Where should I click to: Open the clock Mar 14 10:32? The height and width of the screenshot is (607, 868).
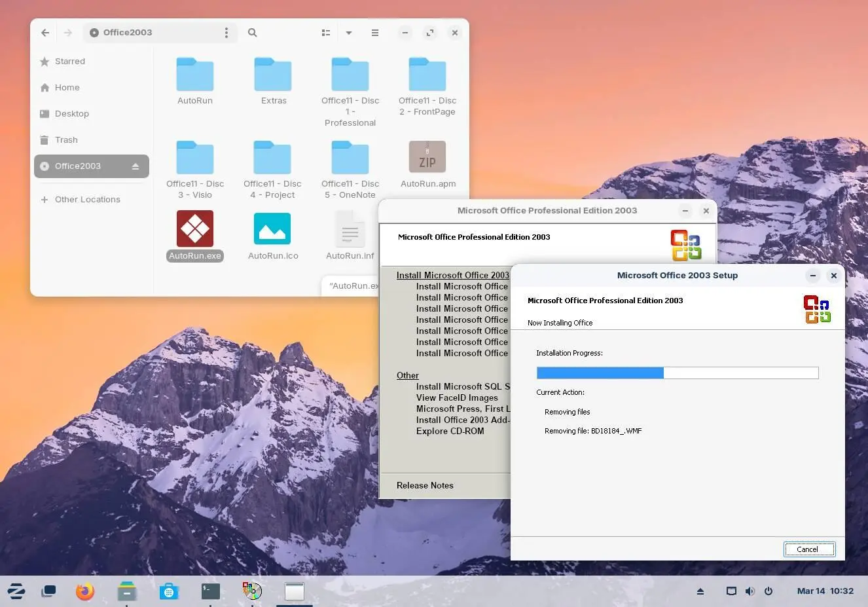coord(825,591)
